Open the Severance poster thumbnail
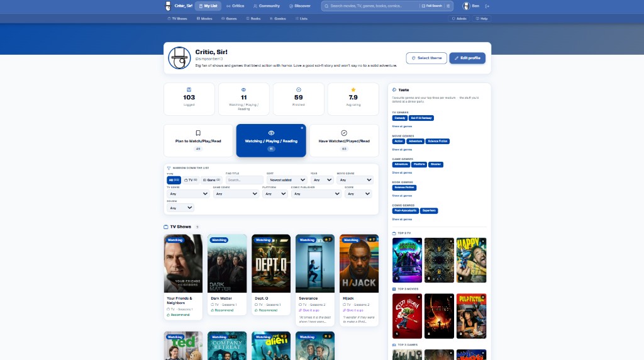644x360 pixels. [315, 264]
